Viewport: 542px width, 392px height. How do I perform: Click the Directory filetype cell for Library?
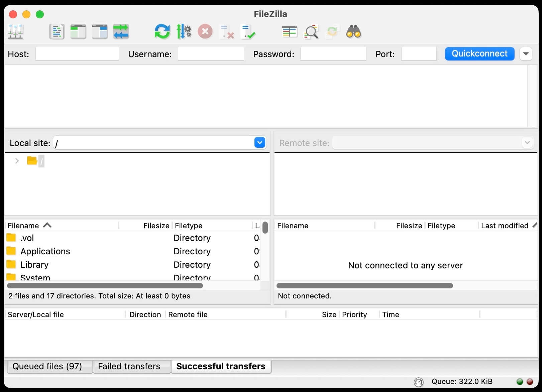(x=192, y=265)
